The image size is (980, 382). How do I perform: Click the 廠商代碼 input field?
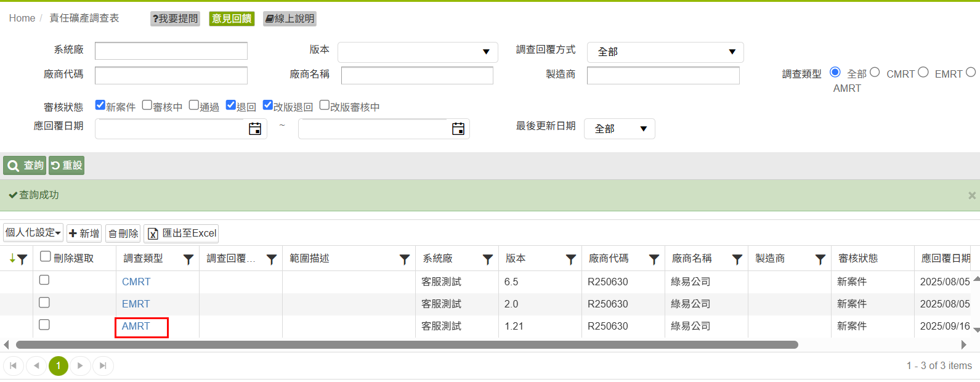[171, 75]
